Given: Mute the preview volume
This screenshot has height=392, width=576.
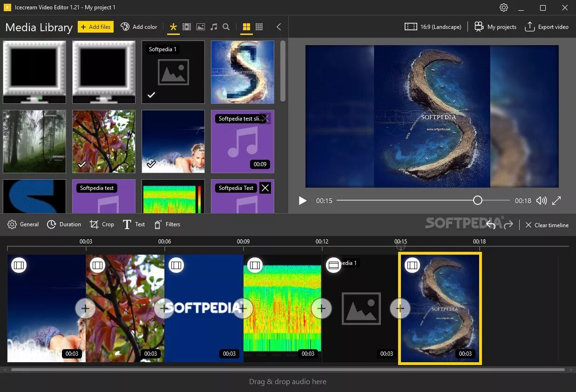Looking at the screenshot, I should pos(541,201).
